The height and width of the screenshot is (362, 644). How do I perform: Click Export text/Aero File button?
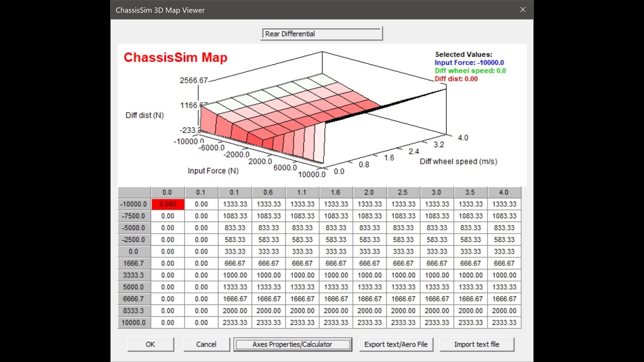coord(396,344)
